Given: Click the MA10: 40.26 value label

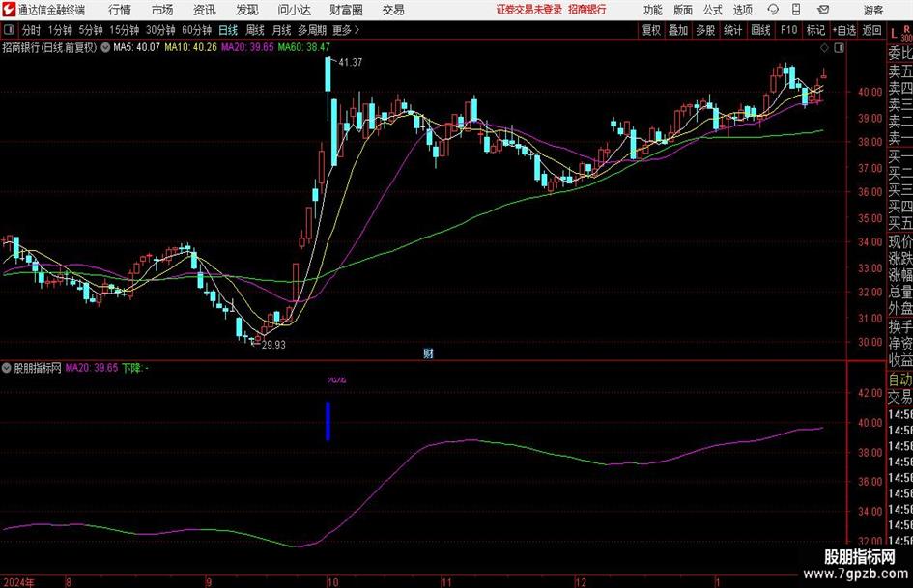Looking at the screenshot, I should 191,47.
